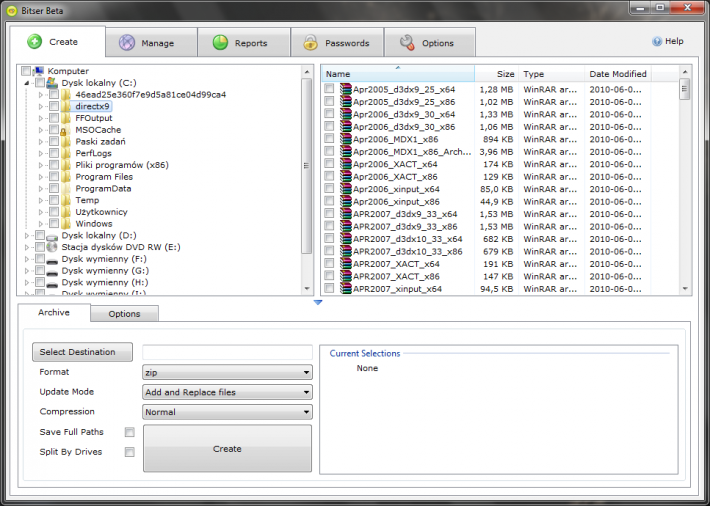This screenshot has width=710, height=506.
Task: Check the Apr2005_d3dx9_25_x86 file checkbox
Action: (329, 101)
